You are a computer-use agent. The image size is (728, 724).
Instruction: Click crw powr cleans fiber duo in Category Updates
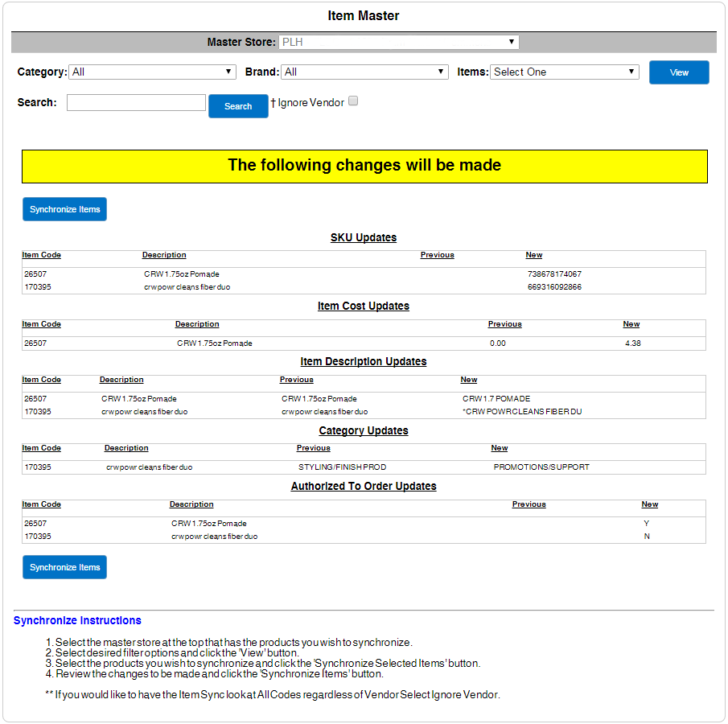click(x=149, y=467)
